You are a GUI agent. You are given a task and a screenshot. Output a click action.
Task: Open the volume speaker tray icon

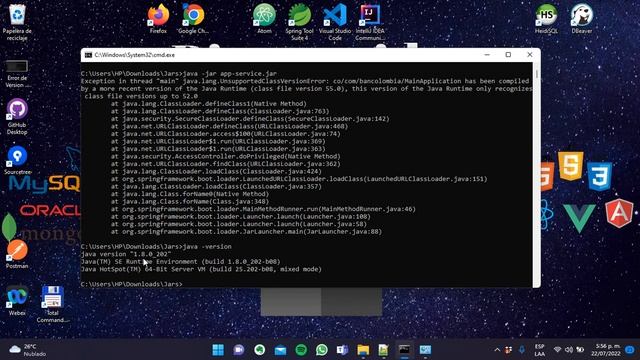[569, 350]
